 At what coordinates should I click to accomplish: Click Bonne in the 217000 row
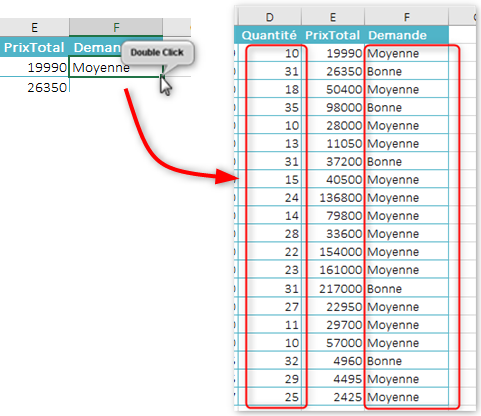(406, 288)
